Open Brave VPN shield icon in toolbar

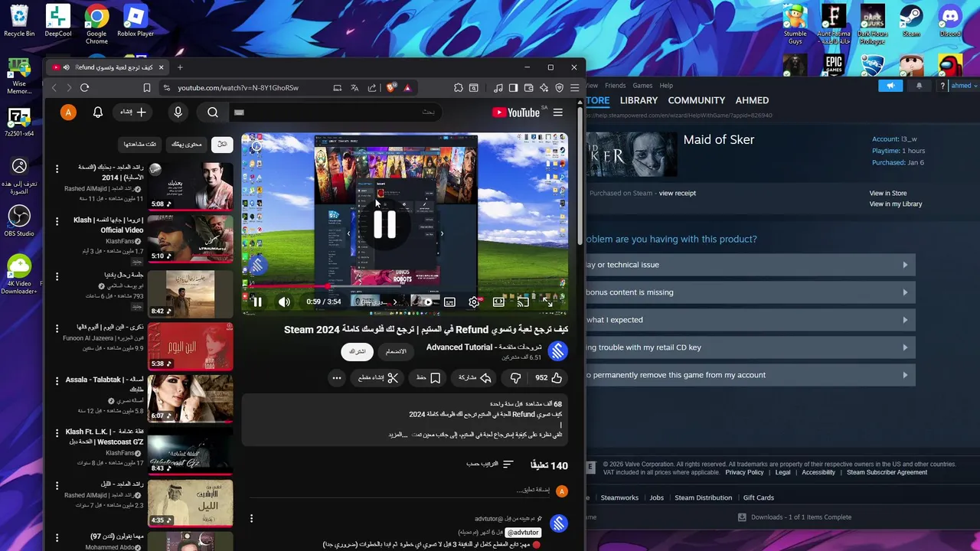[559, 88]
